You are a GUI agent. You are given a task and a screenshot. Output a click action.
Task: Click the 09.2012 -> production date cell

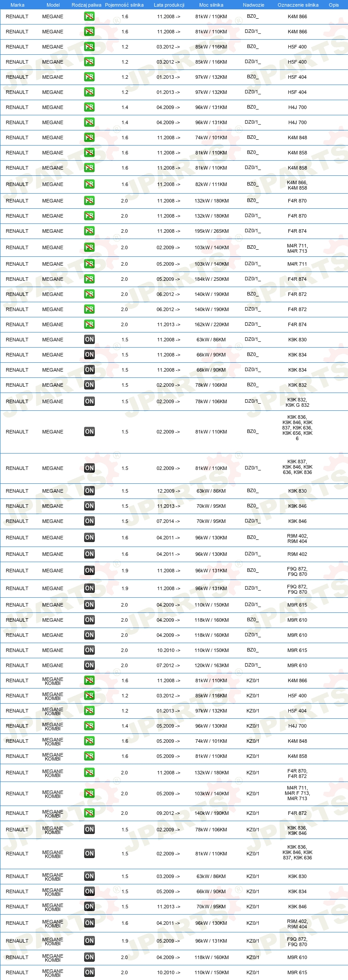168,813
